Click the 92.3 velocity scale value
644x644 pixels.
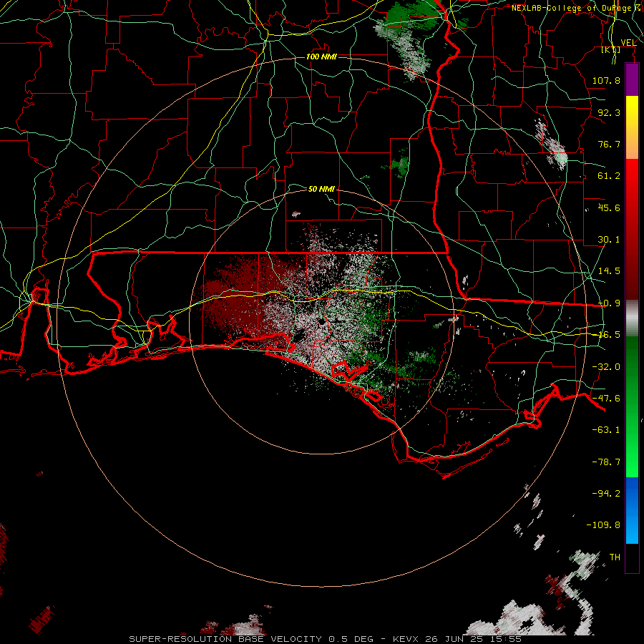609,112
